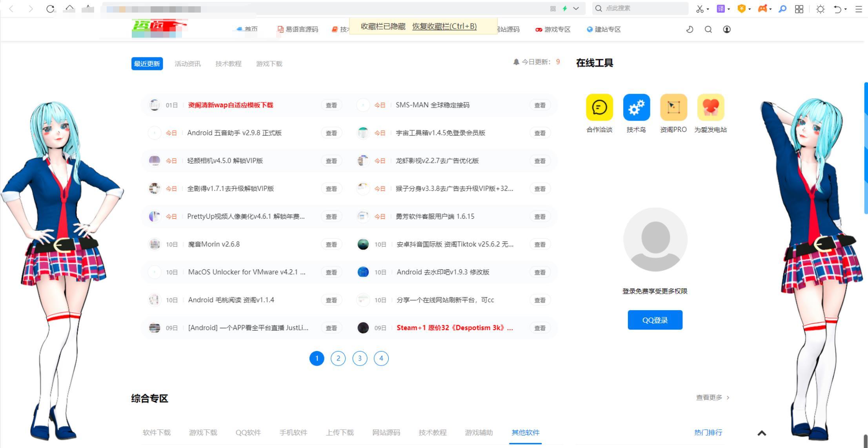Viewport: 868px width, 448px height.
Task: Select the 最近更新 tab
Action: pos(147,64)
